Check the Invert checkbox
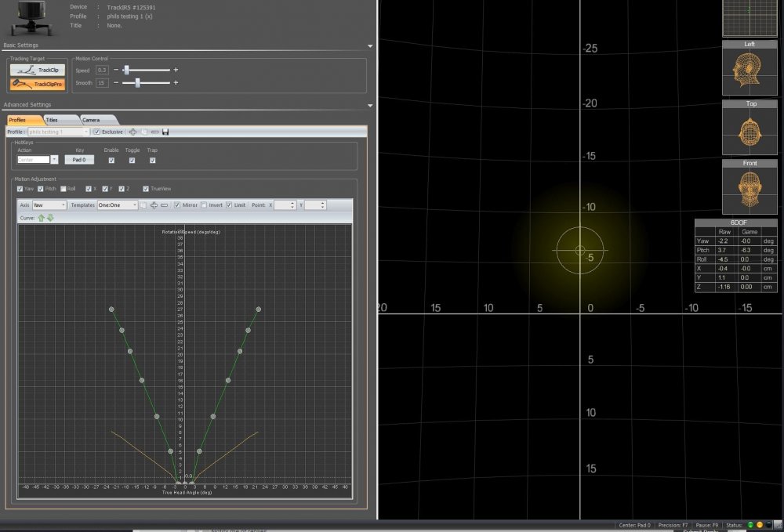 coord(203,204)
